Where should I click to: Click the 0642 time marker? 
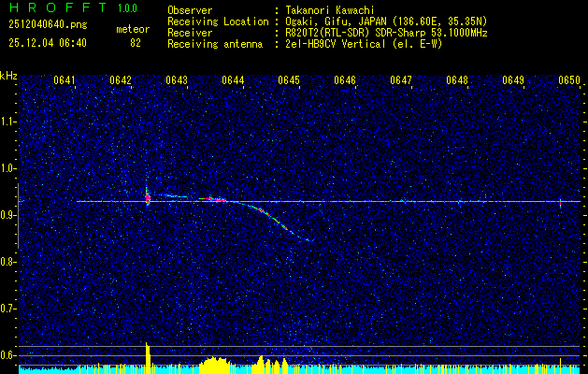click(x=121, y=80)
